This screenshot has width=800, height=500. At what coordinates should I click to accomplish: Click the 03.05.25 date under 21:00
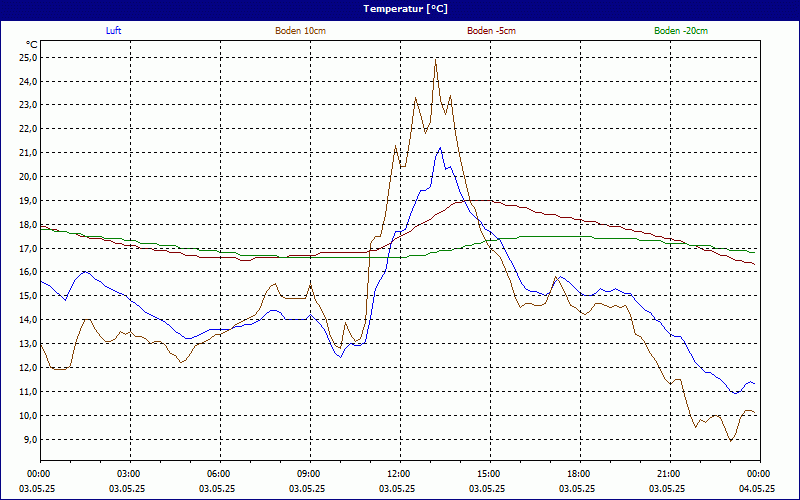point(666,489)
